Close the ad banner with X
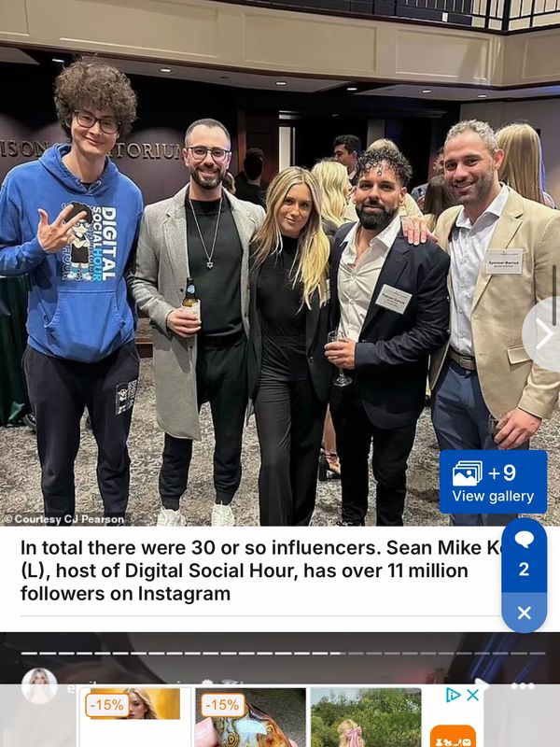Image resolution: width=560 pixels, height=747 pixels. 472,695
